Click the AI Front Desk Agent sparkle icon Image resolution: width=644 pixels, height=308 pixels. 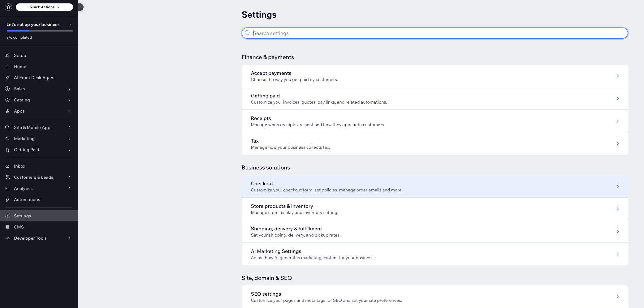click(x=7, y=78)
